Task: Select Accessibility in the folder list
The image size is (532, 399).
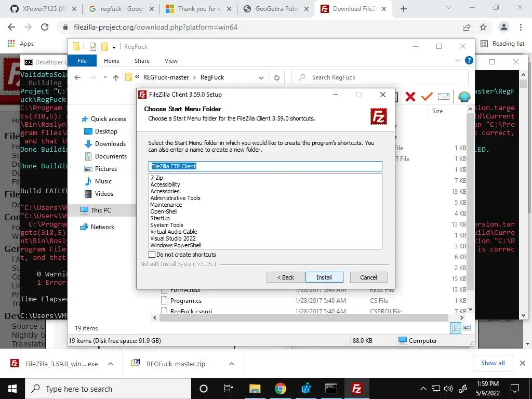Action: (x=165, y=184)
